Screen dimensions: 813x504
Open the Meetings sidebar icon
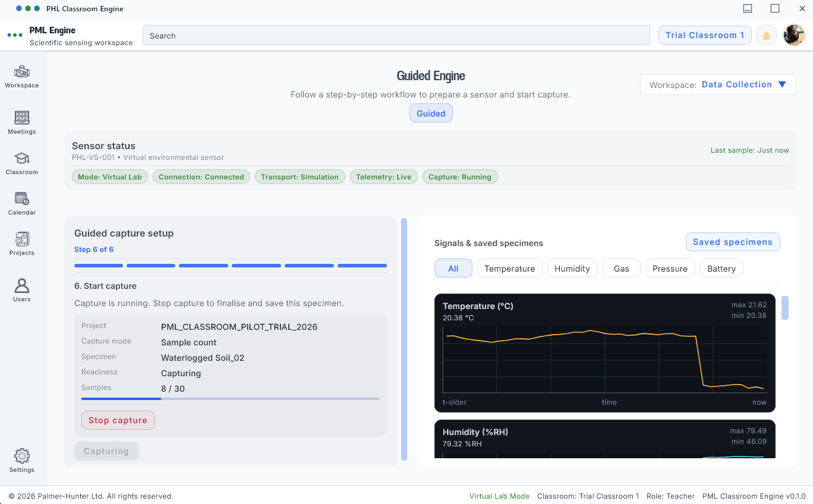point(22,118)
